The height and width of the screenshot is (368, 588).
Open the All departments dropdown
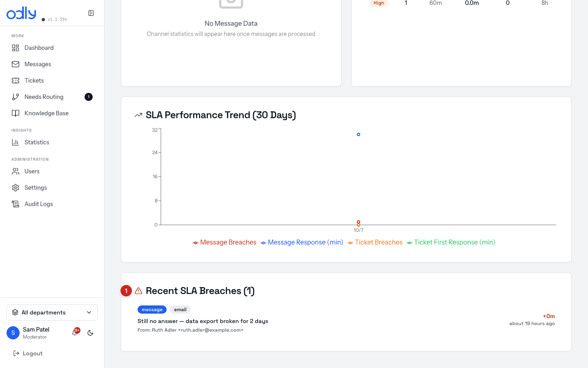click(52, 312)
